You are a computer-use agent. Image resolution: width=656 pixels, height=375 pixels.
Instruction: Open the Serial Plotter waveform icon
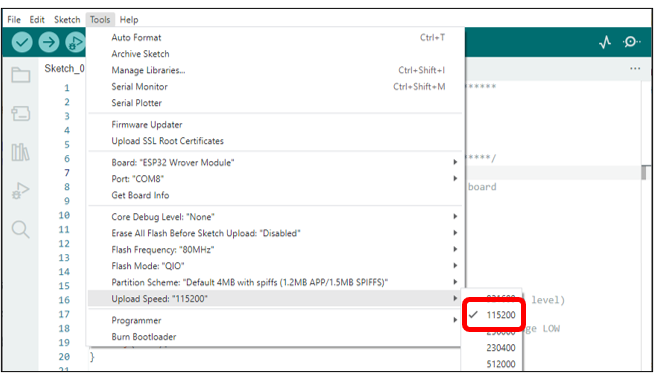[x=605, y=42]
